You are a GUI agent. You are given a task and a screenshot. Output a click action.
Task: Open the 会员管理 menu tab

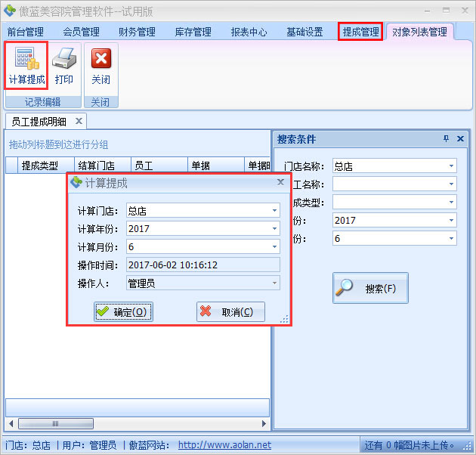(x=82, y=32)
